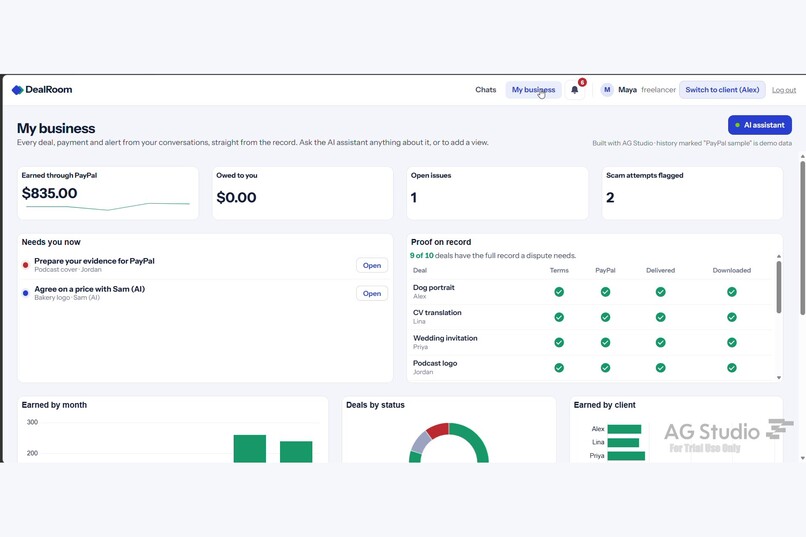This screenshot has width=806, height=537.
Task: Open the notifications bell
Action: tap(575, 90)
